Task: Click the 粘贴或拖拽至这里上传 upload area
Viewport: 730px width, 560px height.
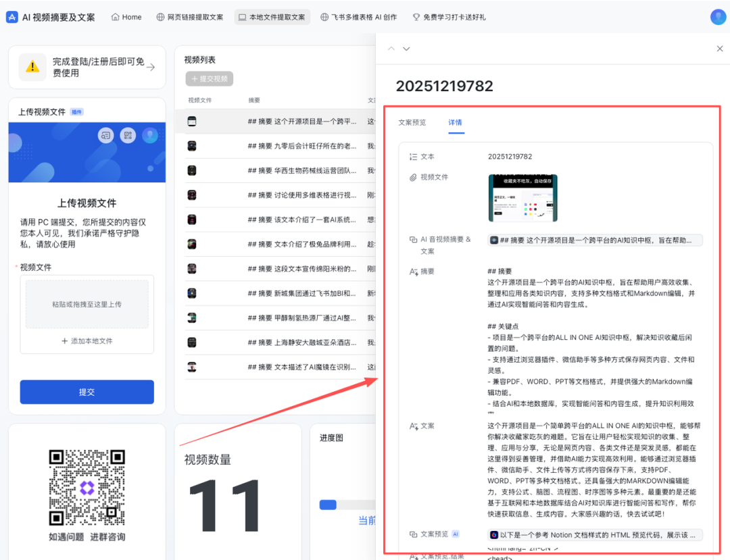Action: coord(87,304)
